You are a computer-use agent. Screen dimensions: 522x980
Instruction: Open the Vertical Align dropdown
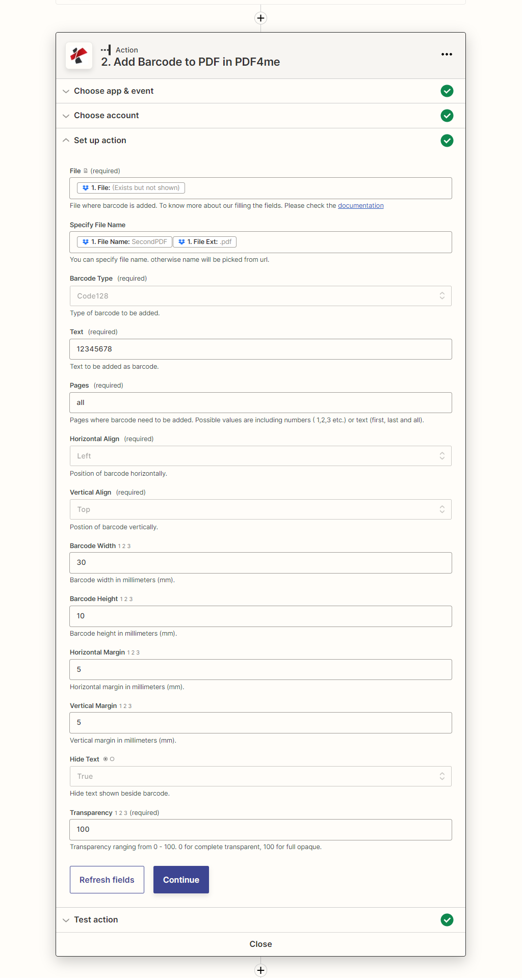click(x=260, y=509)
